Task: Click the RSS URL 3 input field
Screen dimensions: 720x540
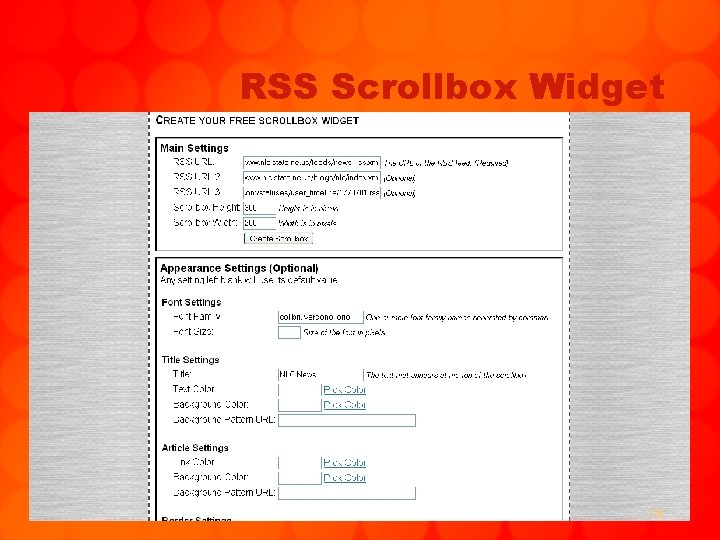Action: (312, 193)
